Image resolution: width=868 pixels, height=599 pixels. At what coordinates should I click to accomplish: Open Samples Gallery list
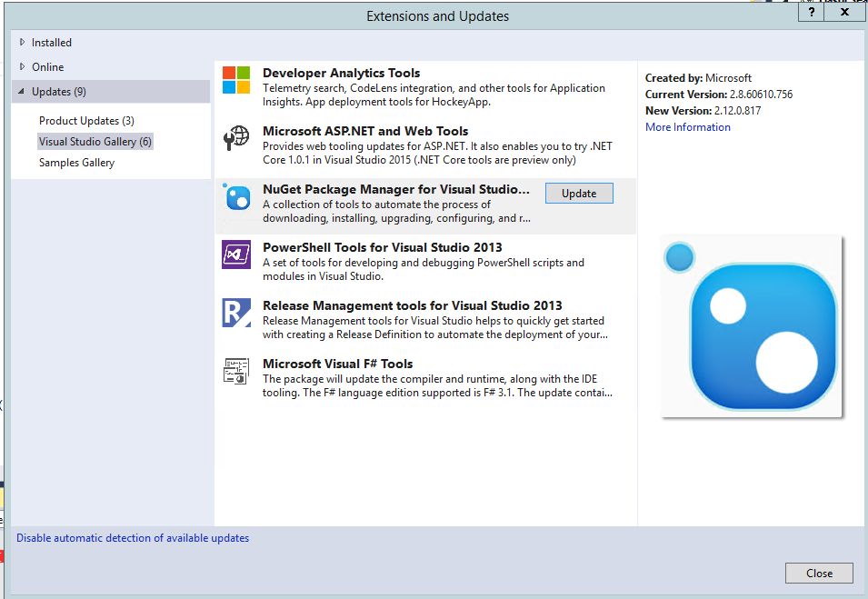(x=76, y=163)
